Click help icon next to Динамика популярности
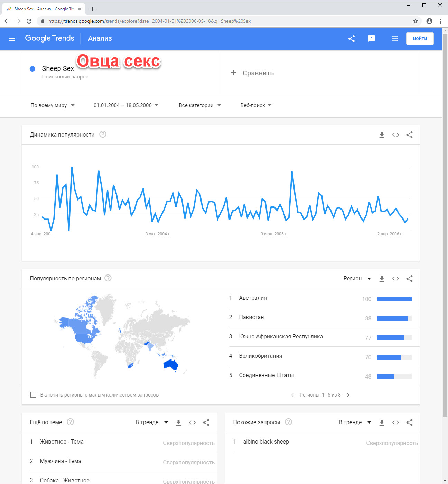Screen dimensions: 448x484 click(x=103, y=134)
